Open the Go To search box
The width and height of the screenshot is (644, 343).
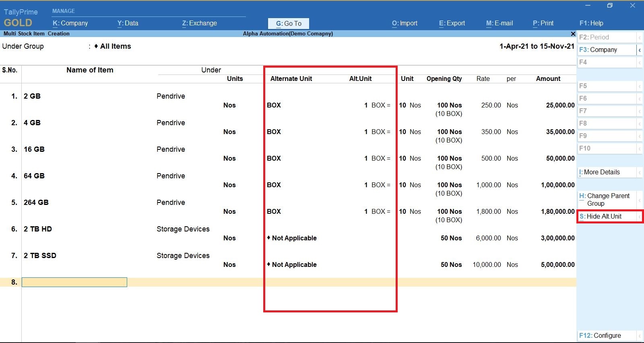coord(289,23)
